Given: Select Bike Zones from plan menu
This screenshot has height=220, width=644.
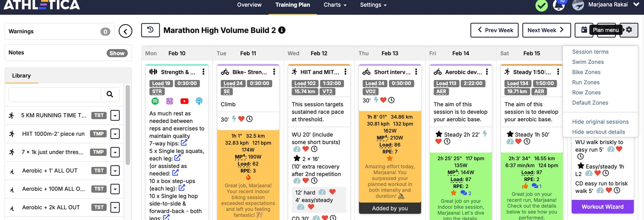Looking at the screenshot, I should [586, 72].
